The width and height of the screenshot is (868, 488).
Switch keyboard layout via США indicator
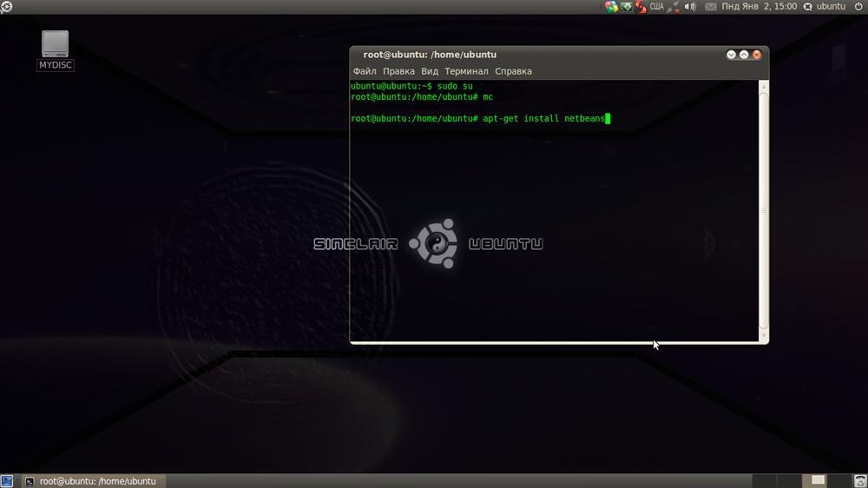pyautogui.click(x=656, y=7)
